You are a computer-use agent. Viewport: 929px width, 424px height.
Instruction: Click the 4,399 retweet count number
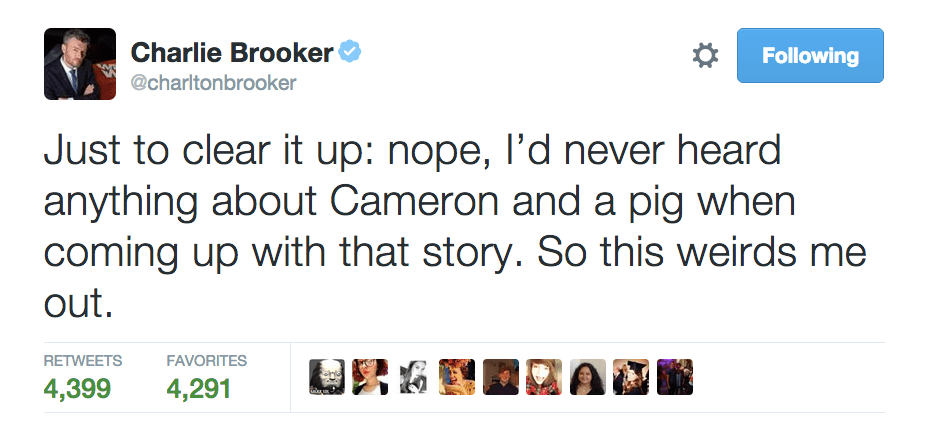[76, 388]
